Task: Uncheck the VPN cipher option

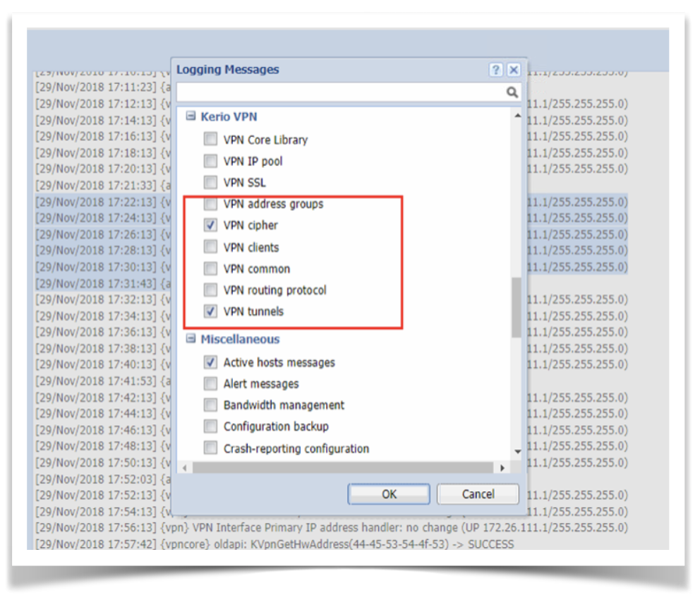Action: click(210, 224)
